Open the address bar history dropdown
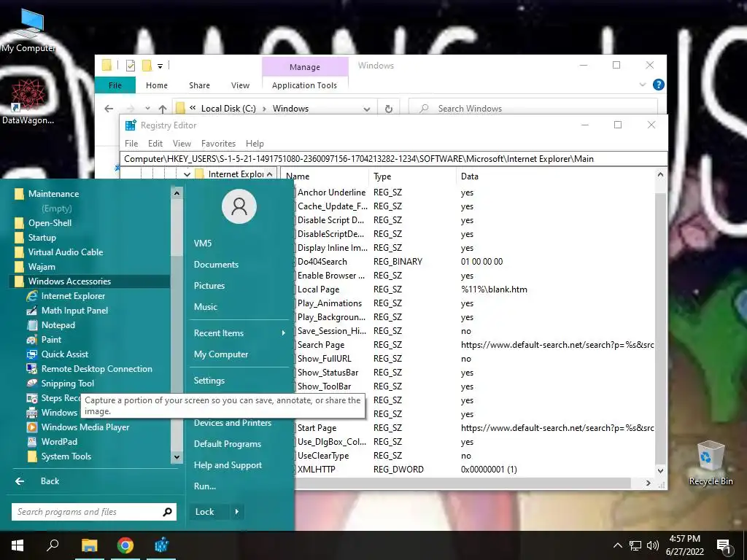 [366, 109]
